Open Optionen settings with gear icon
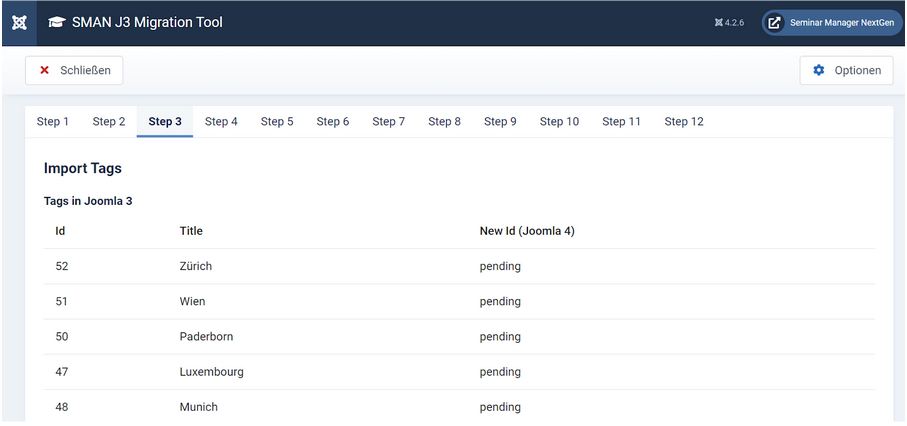 pos(846,71)
